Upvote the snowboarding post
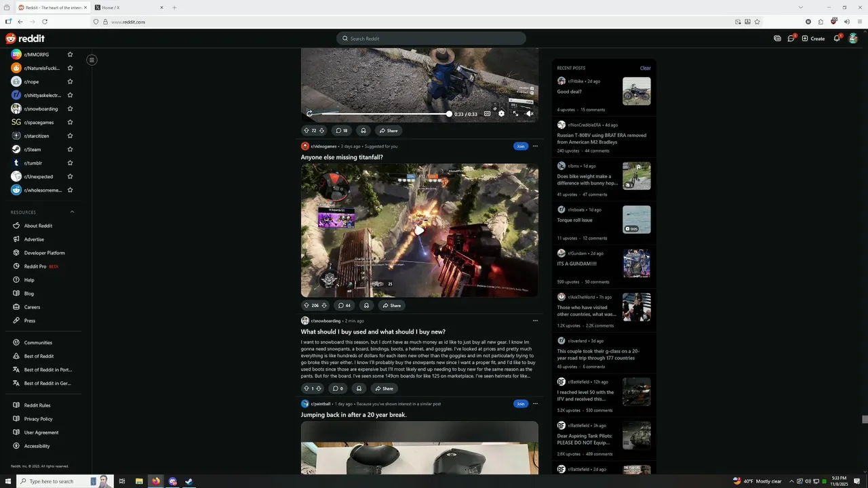Viewport: 868px width, 488px height. tap(307, 388)
